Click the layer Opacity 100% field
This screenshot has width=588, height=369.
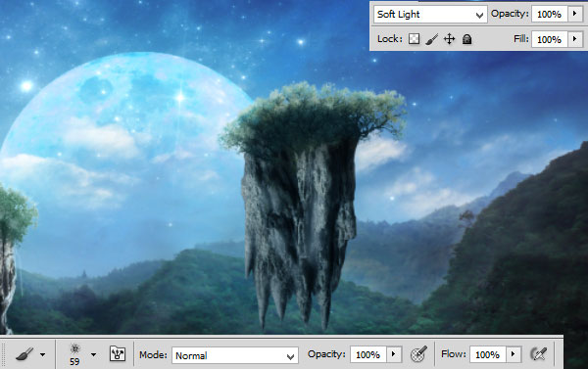[550, 15]
